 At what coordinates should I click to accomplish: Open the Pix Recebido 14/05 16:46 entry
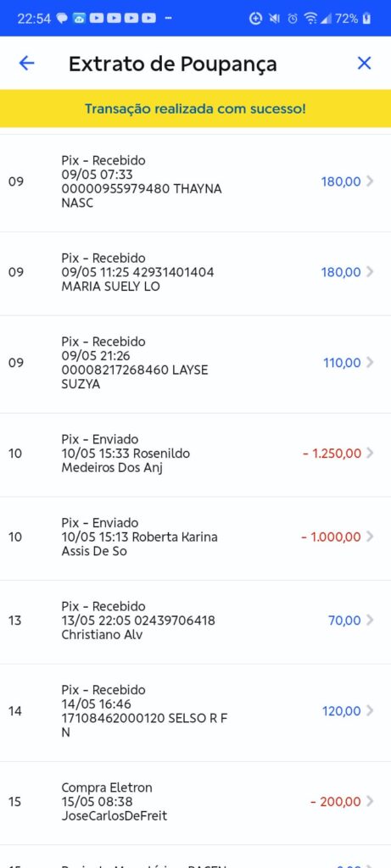tap(195, 712)
